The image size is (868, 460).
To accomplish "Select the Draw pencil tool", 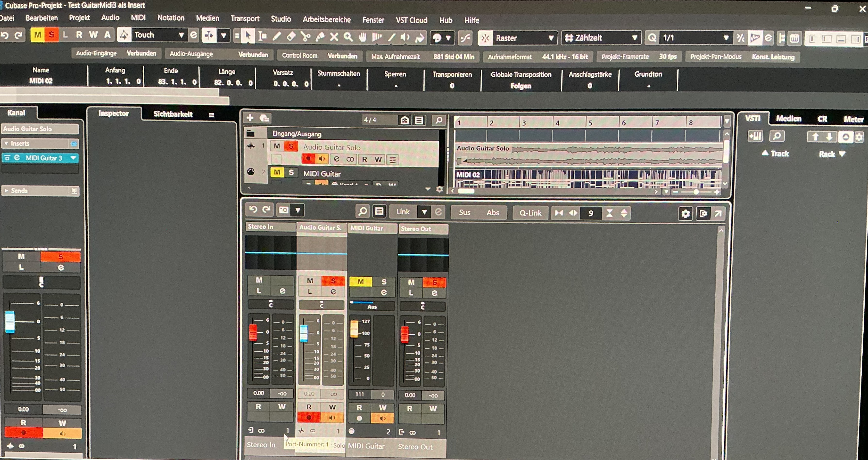I will click(x=277, y=37).
